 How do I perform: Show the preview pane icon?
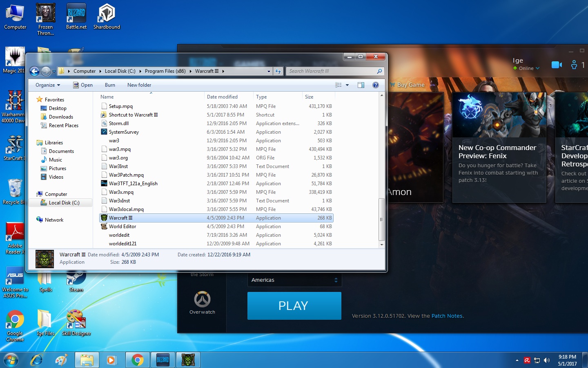(x=361, y=85)
